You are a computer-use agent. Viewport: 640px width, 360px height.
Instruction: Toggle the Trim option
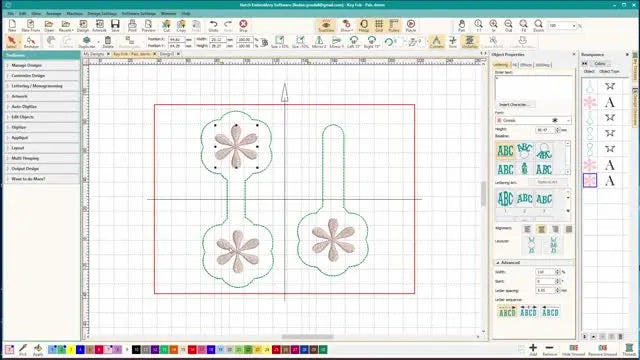click(453, 42)
